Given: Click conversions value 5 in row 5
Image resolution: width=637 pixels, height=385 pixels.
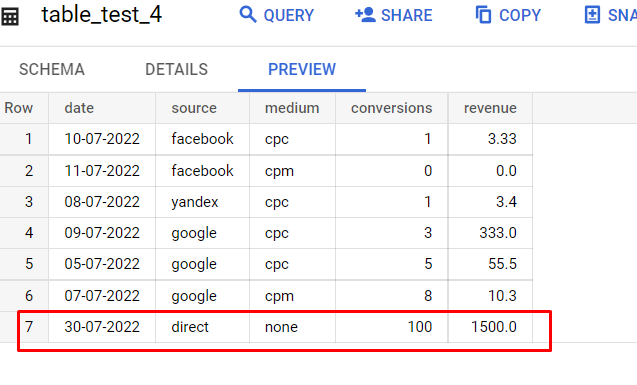Looking at the screenshot, I should point(428,264).
